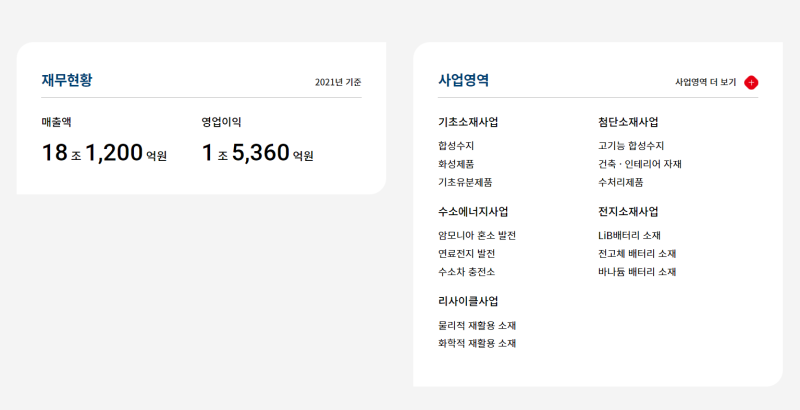Click the 수소차 충전소 link

point(466,271)
